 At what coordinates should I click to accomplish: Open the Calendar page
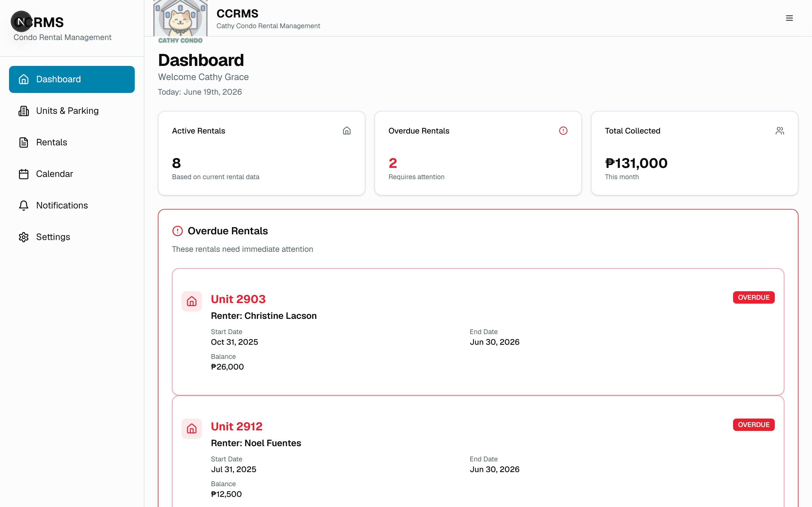[x=72, y=174]
